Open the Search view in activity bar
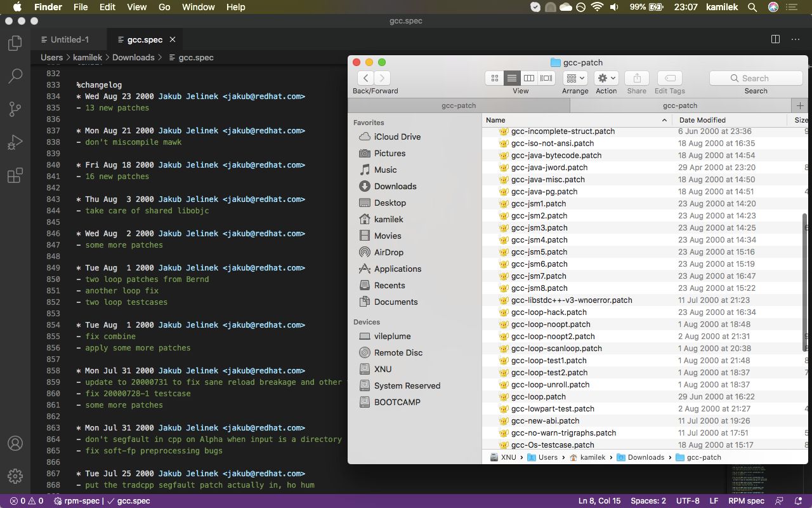The height and width of the screenshot is (508, 812). [15, 76]
